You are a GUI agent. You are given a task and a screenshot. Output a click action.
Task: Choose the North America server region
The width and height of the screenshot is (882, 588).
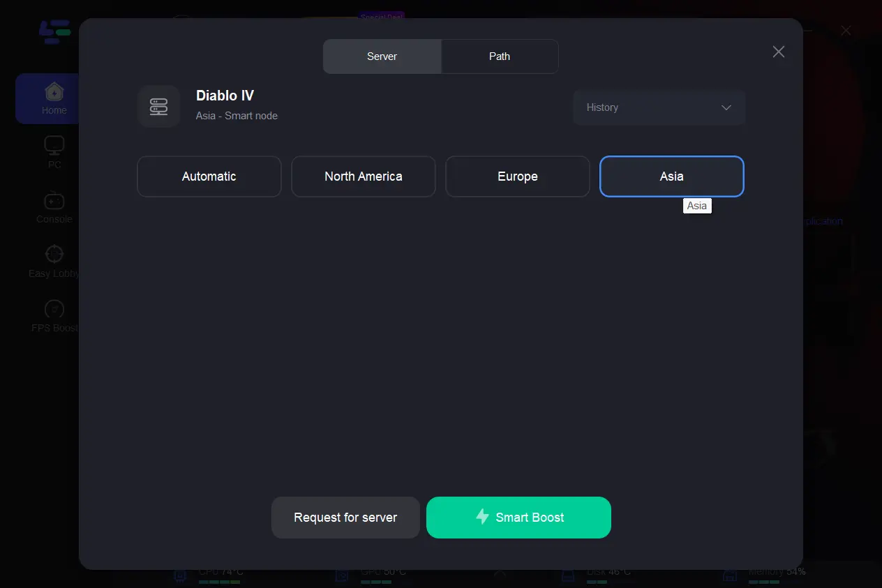click(364, 176)
